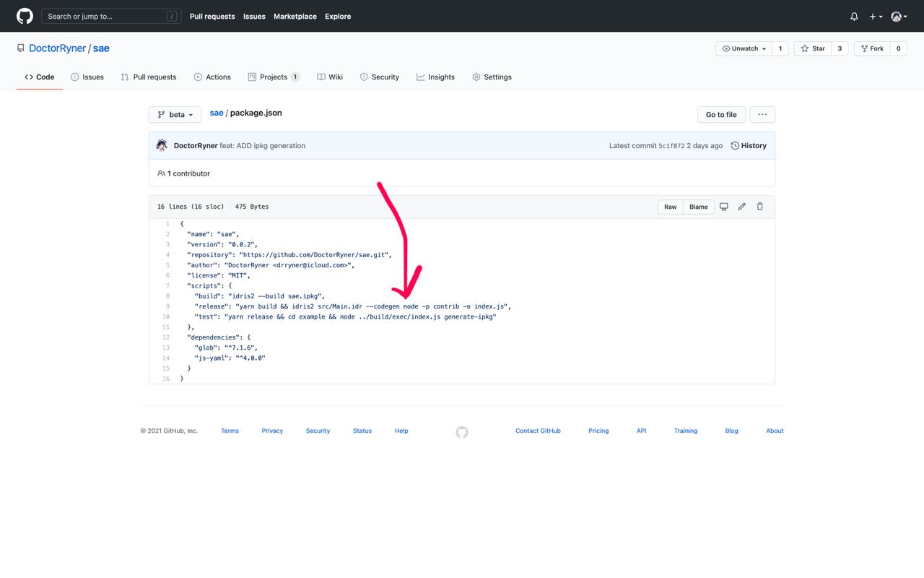Switch to the repository Security tab

[x=380, y=77]
